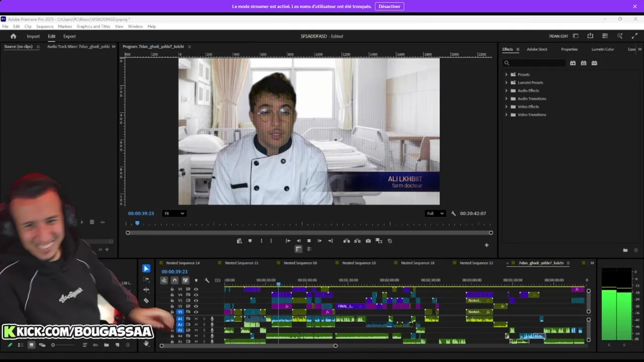Filter 32-bit Color effects
Screen dimensions: 644x362
coord(584,63)
